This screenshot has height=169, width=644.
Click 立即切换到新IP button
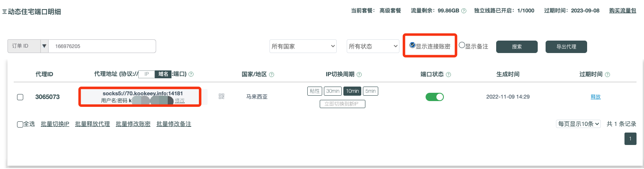point(342,104)
